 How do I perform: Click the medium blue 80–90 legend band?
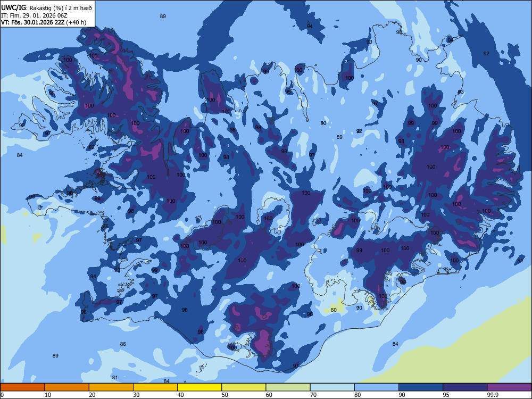click(x=376, y=387)
